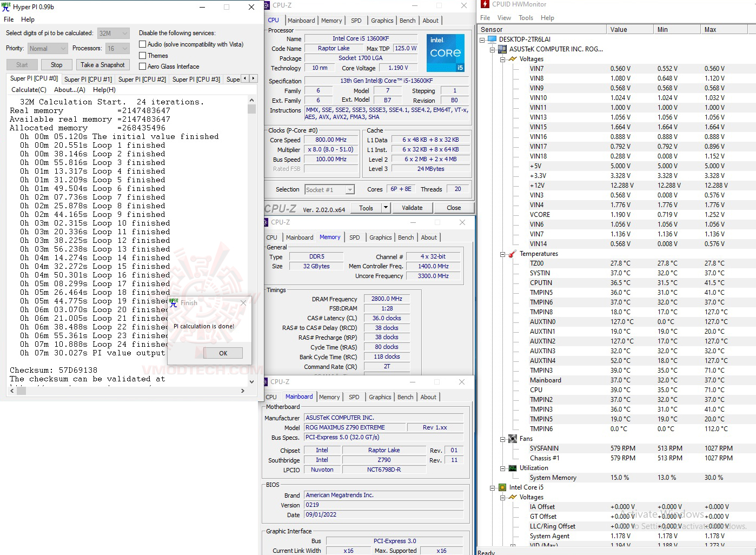
Task: Open the View menu in HWMonitor
Action: 504,18
